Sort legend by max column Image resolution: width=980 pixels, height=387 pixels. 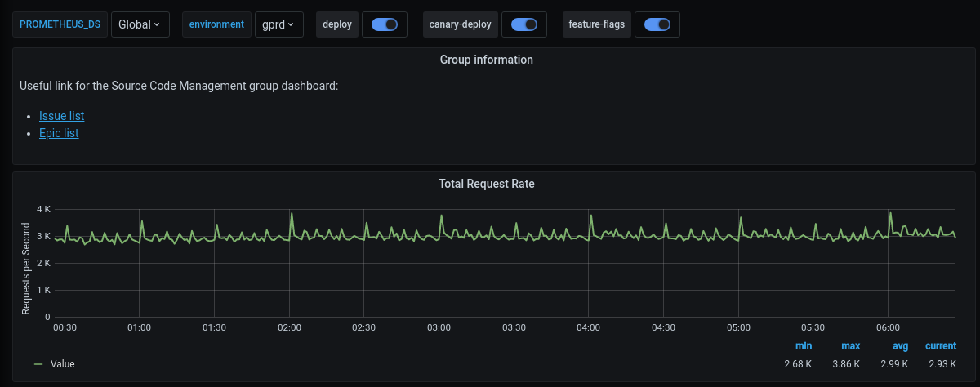[x=850, y=346]
